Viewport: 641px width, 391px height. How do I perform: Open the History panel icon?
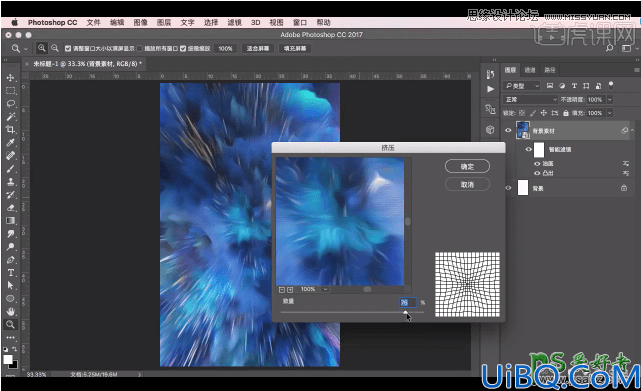(490, 74)
